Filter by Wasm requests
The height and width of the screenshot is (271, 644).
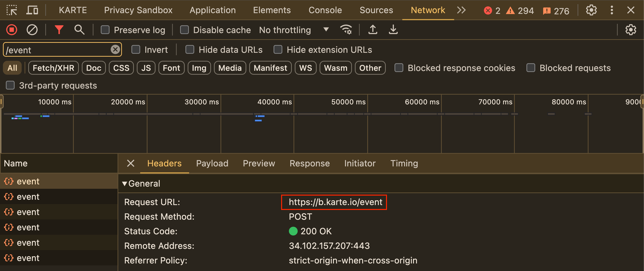[x=335, y=68]
